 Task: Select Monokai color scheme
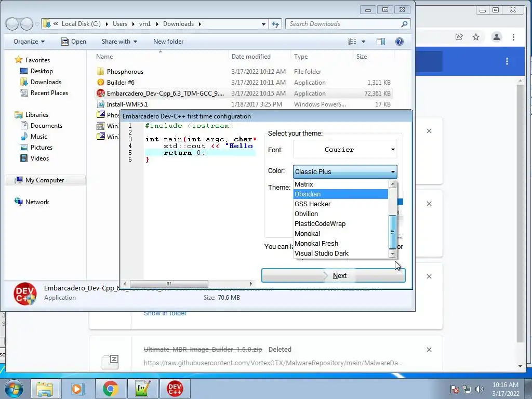coord(341,233)
